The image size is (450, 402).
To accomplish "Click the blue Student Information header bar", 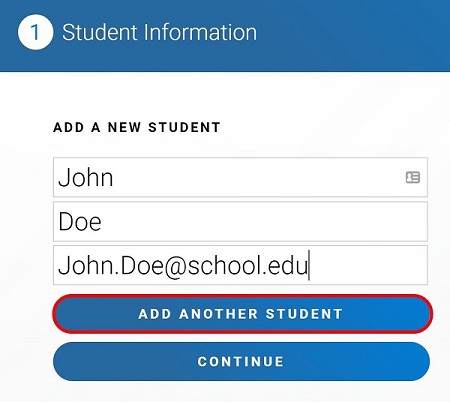I will pos(225,36).
